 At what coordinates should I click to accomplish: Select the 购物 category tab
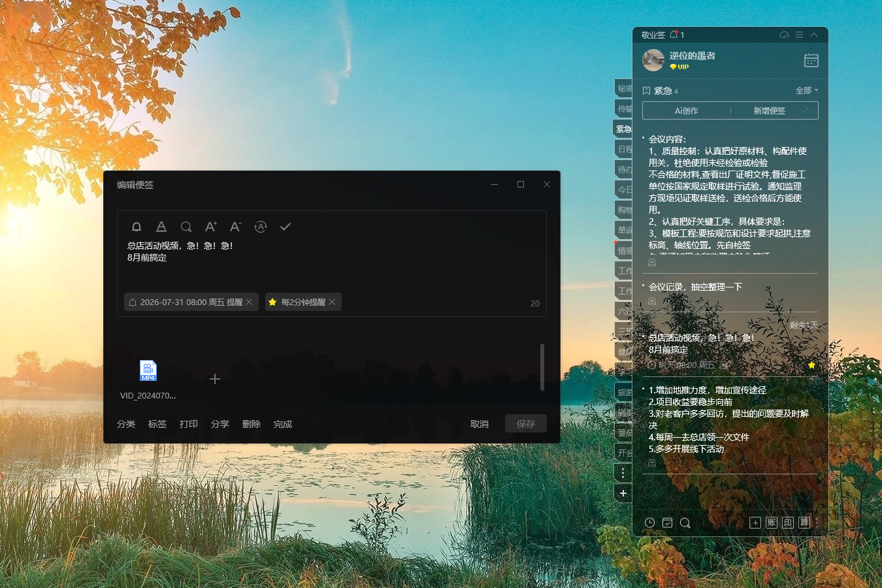[624, 210]
